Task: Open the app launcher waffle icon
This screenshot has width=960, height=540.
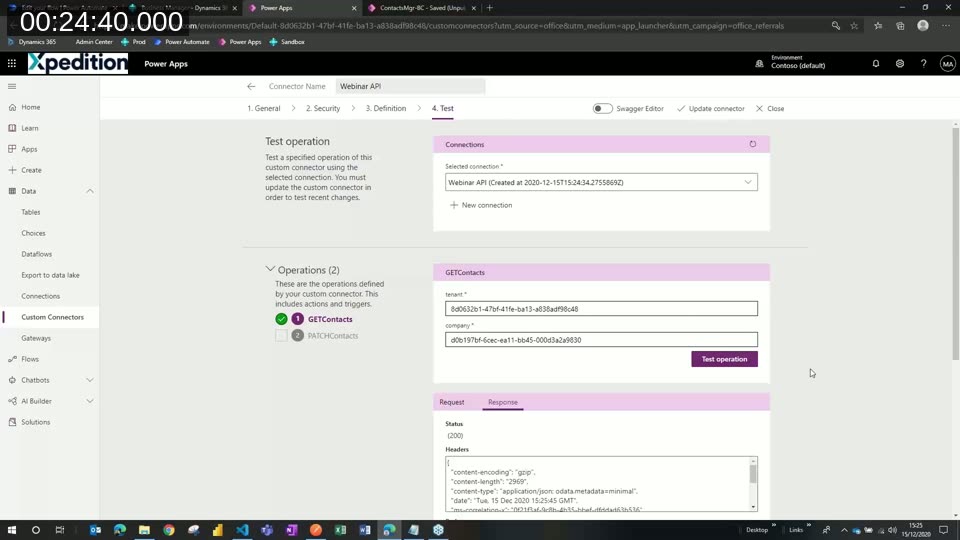Action: (12, 64)
